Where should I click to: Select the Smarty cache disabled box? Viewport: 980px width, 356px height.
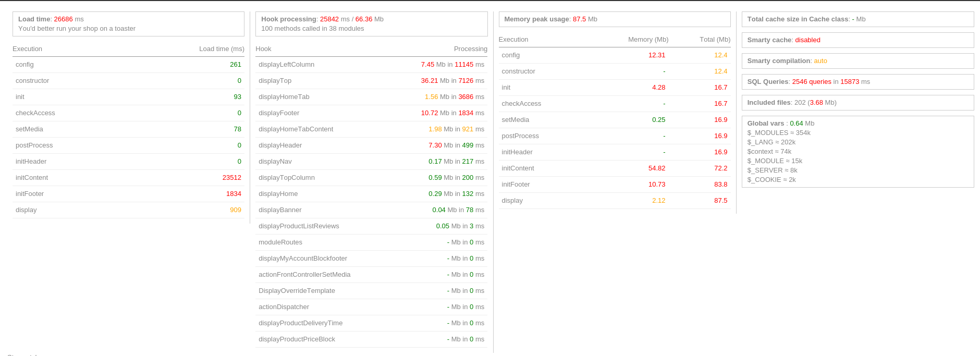click(x=857, y=40)
